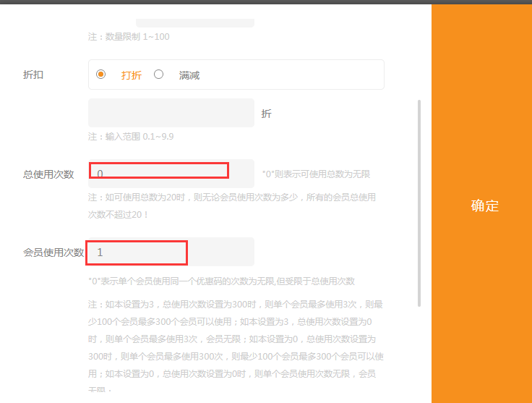
Task: Click the 总使用次数 field label
Action: click(48, 174)
